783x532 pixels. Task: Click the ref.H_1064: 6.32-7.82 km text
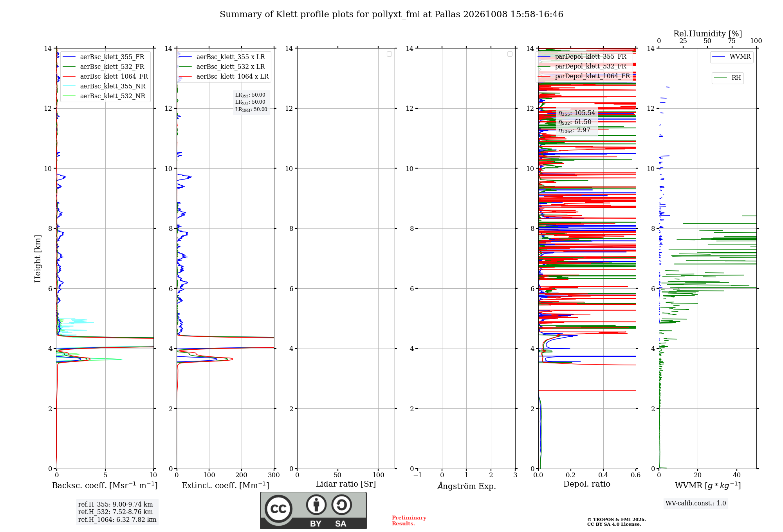117,520
